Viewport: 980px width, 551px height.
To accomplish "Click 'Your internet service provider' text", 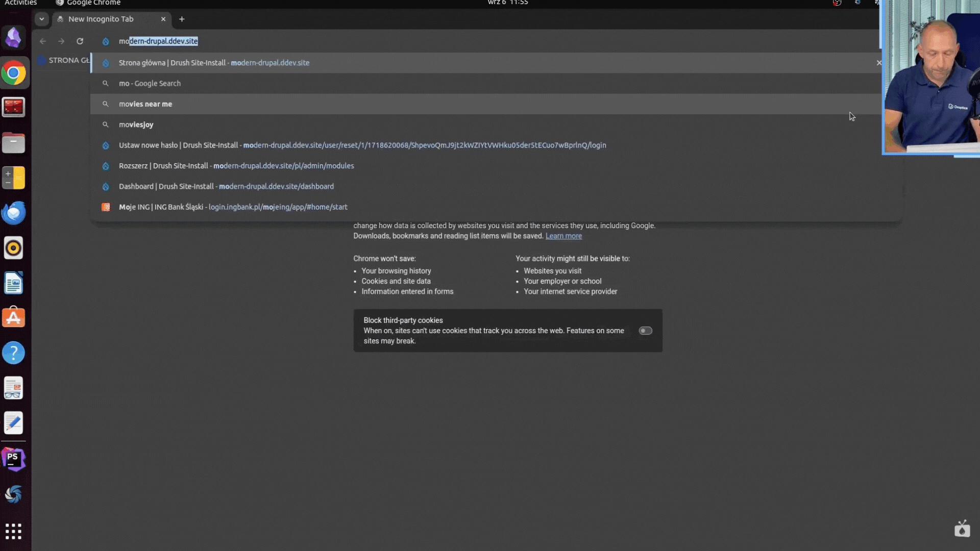I will (x=570, y=291).
